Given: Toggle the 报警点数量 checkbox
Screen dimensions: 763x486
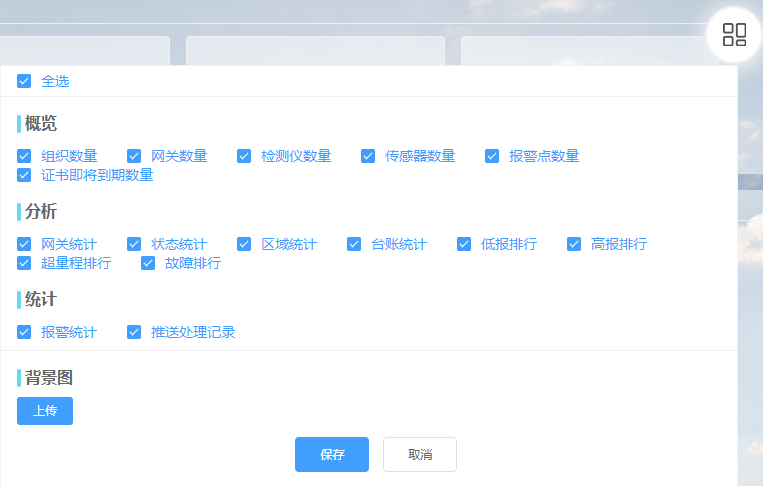Looking at the screenshot, I should click(492, 156).
